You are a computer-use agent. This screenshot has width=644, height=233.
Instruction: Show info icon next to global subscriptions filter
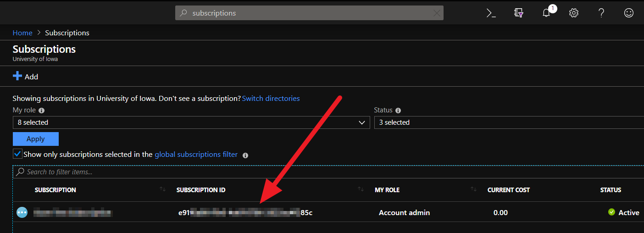tap(245, 155)
